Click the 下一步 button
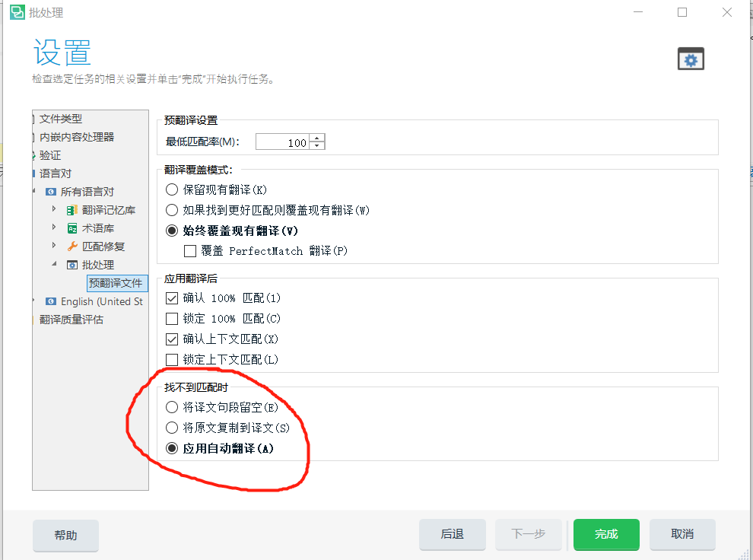Image resolution: width=753 pixels, height=560 pixels. tap(529, 534)
